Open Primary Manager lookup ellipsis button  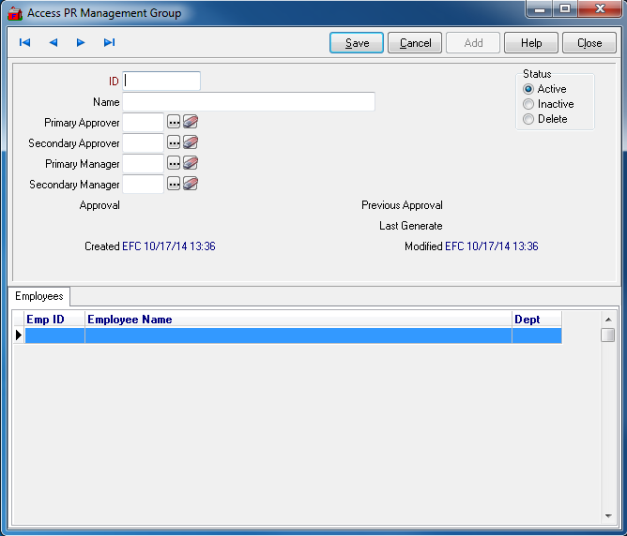click(173, 163)
